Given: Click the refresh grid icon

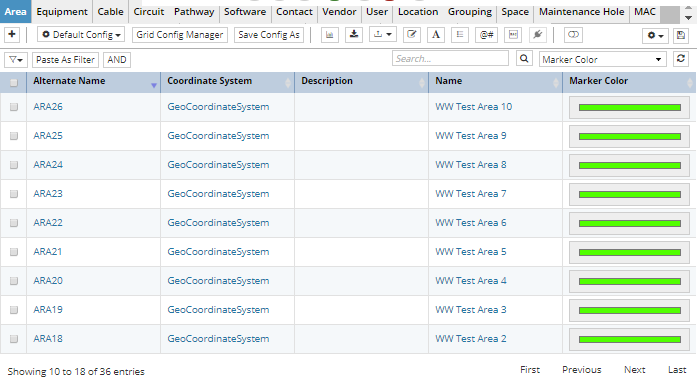Looking at the screenshot, I should (x=681, y=59).
